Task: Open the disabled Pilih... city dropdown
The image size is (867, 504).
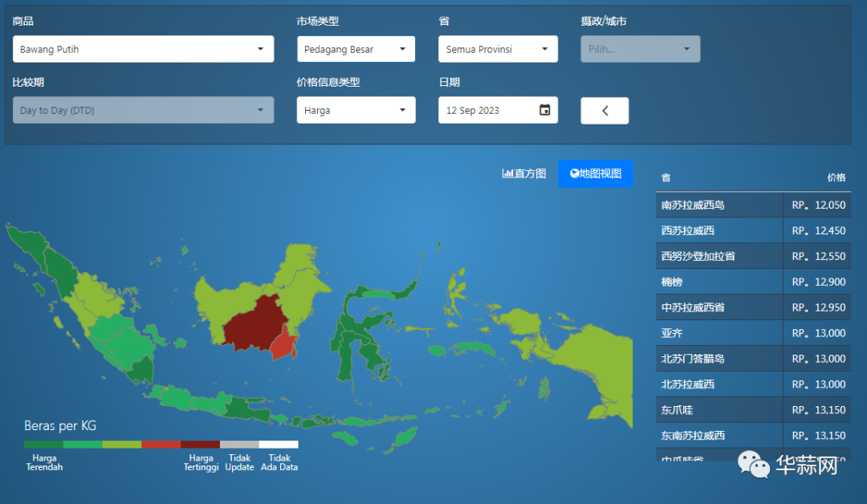Action: (x=640, y=49)
